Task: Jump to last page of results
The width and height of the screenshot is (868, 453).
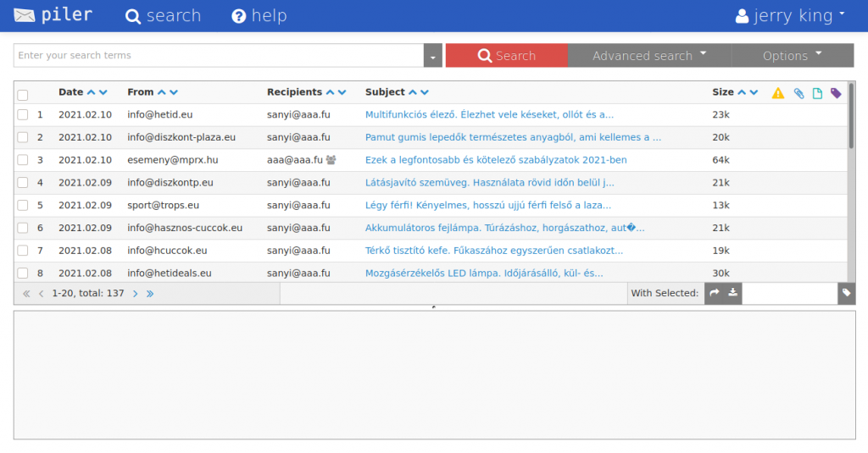Action: tap(150, 294)
